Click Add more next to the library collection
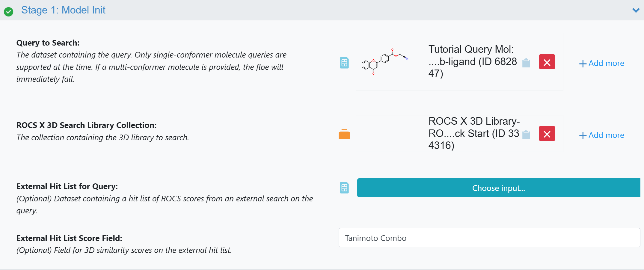Image resolution: width=644 pixels, height=270 pixels. click(x=601, y=135)
